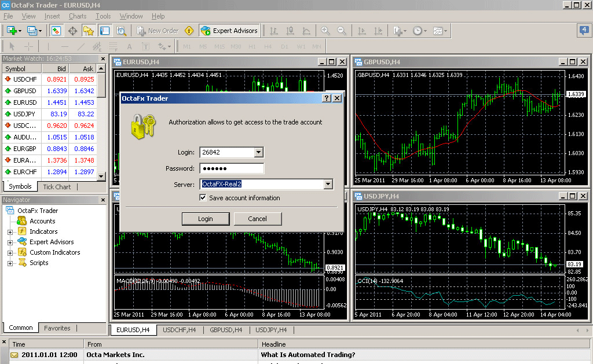This screenshot has width=593, height=364.
Task: Open the New Order dialog from the toolbar
Action: click(x=158, y=30)
